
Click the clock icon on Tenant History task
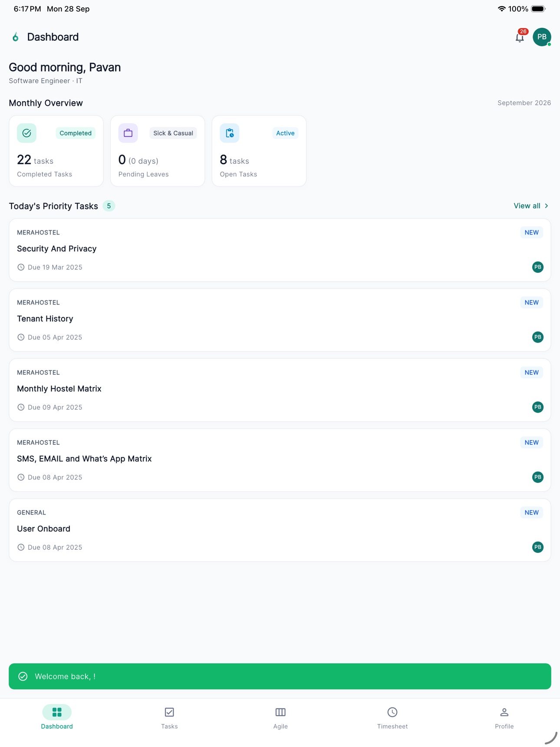tap(21, 337)
